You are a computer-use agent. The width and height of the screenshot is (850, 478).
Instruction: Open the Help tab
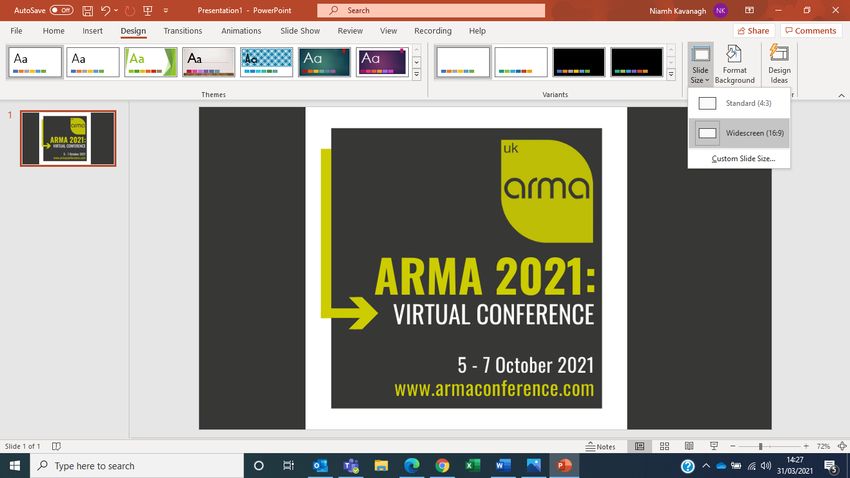coord(477,31)
